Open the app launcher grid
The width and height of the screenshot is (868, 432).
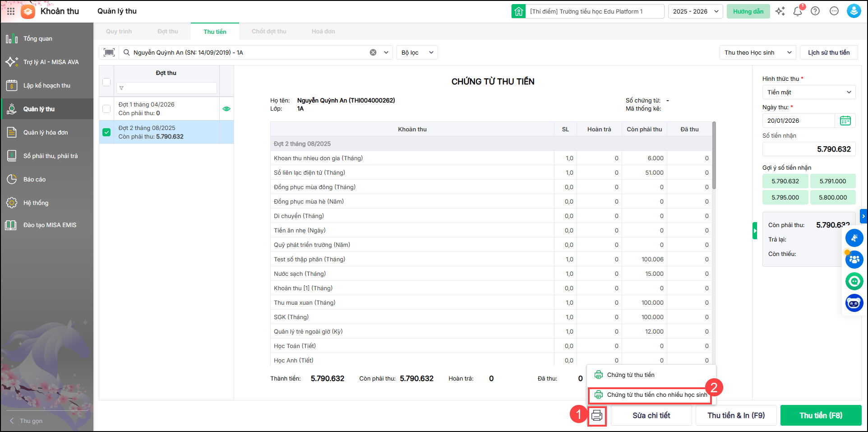click(x=11, y=11)
